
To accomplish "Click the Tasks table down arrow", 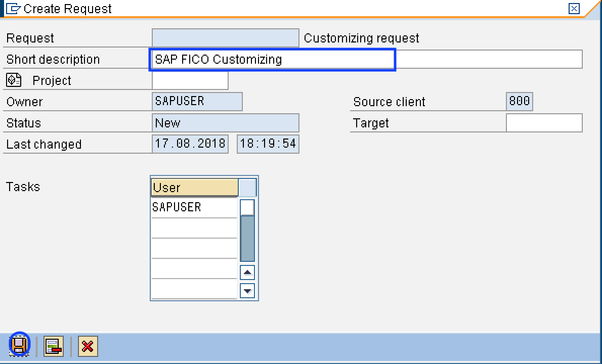I will point(247,291).
